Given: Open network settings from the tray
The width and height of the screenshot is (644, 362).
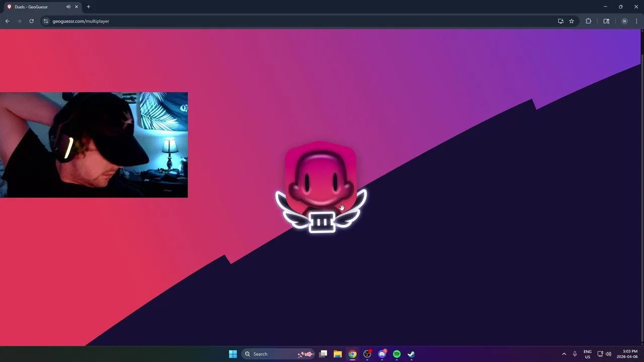Looking at the screenshot, I should (x=600, y=354).
